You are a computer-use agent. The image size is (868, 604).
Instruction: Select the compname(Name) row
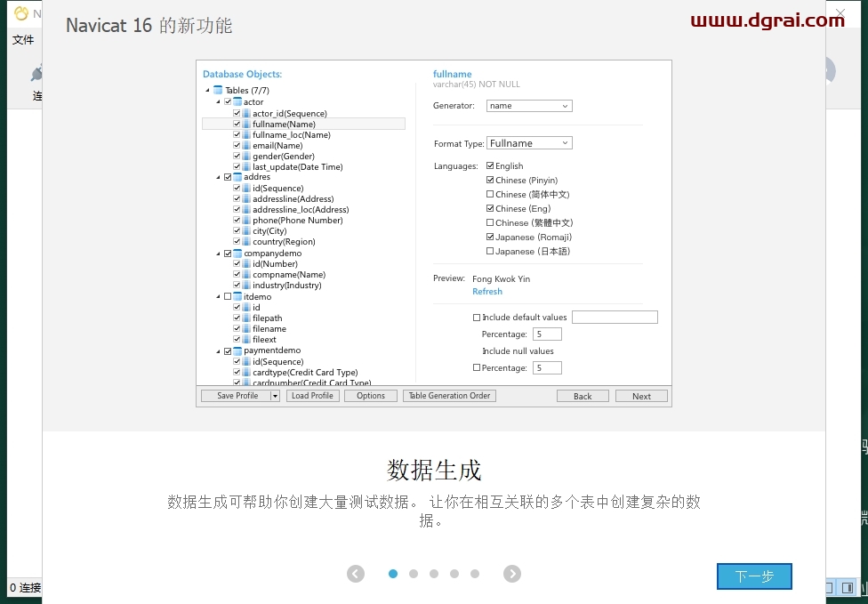pyautogui.click(x=289, y=275)
